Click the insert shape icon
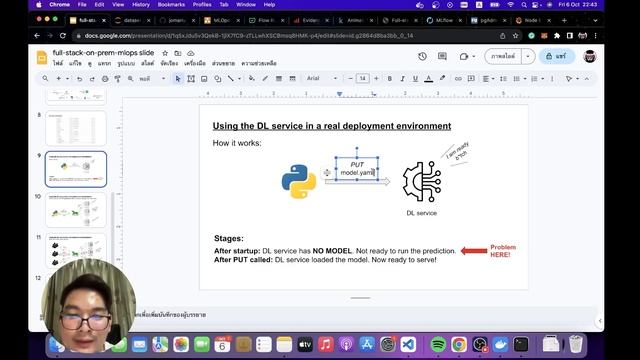This screenshot has width=640, height=360. point(218,79)
